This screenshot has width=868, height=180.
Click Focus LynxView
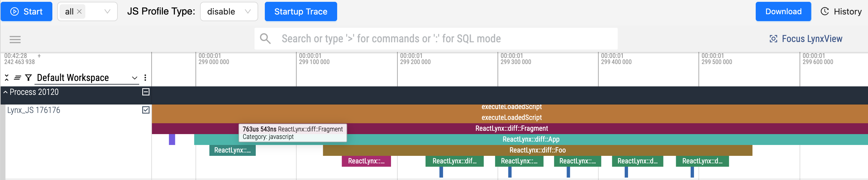pos(806,39)
